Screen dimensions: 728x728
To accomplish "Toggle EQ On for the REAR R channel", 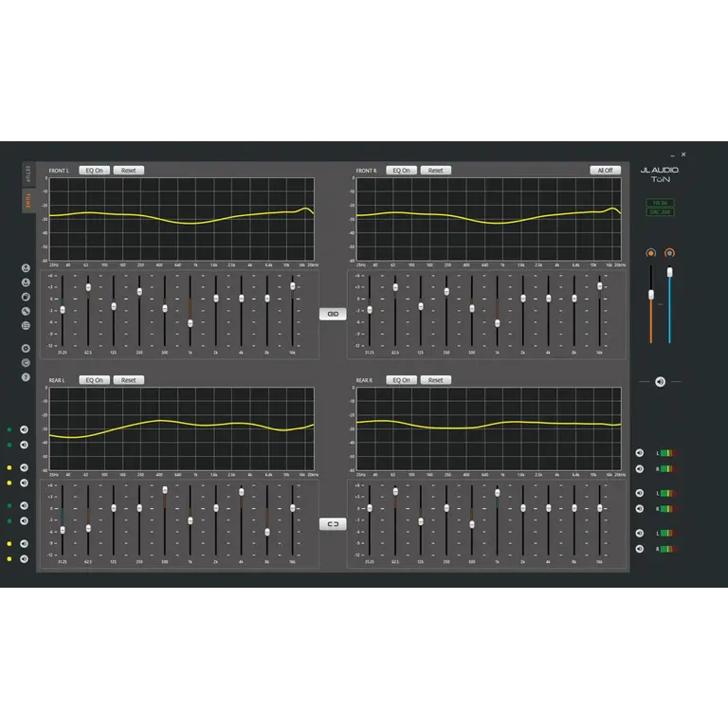I will 402,380.
